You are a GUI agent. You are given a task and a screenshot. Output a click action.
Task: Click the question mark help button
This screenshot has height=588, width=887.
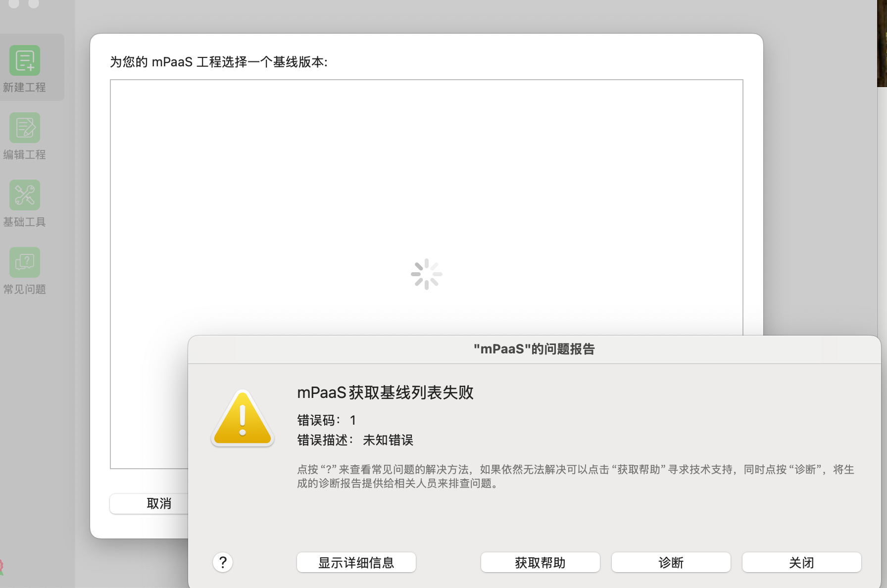pyautogui.click(x=223, y=562)
